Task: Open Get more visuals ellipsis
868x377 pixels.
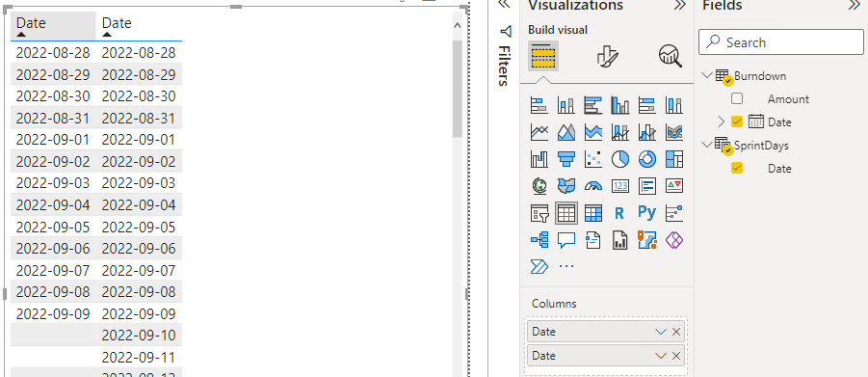Action: point(566,267)
